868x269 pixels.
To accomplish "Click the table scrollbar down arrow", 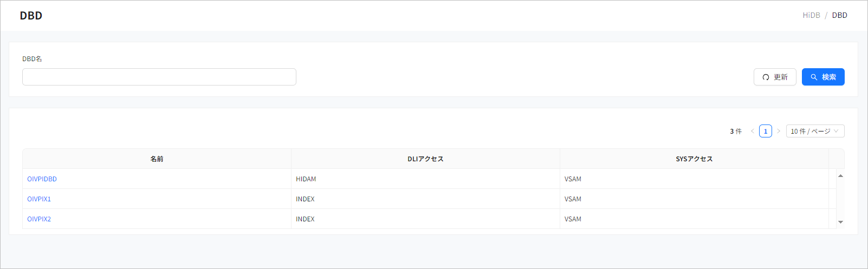I will coord(840,222).
